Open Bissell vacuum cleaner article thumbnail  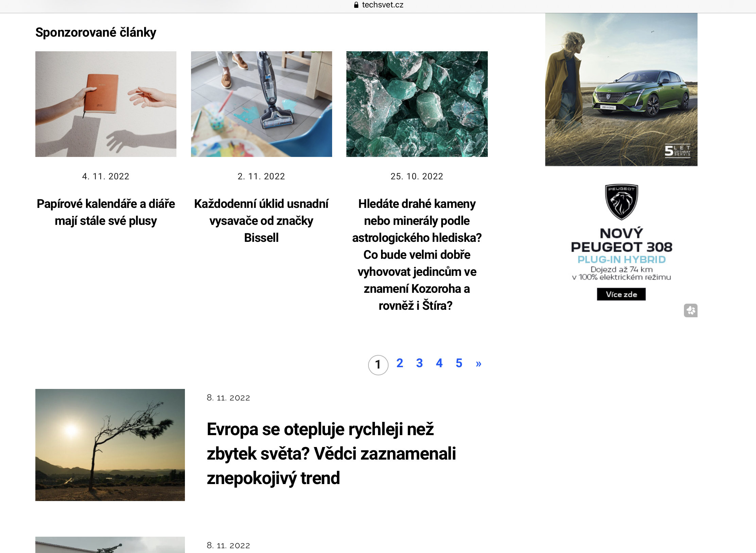(x=261, y=104)
